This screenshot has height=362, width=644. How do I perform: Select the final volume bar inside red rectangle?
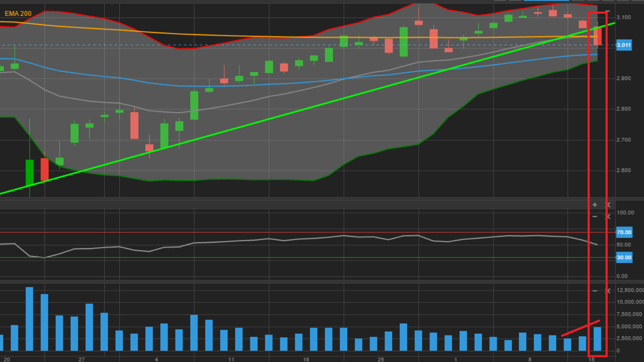[x=597, y=339]
